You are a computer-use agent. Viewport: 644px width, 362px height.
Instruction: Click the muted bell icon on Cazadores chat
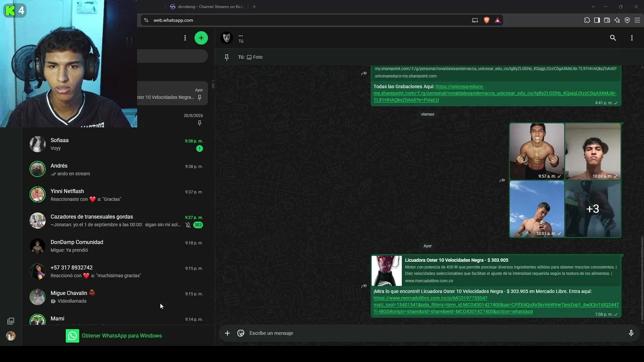[x=188, y=225]
